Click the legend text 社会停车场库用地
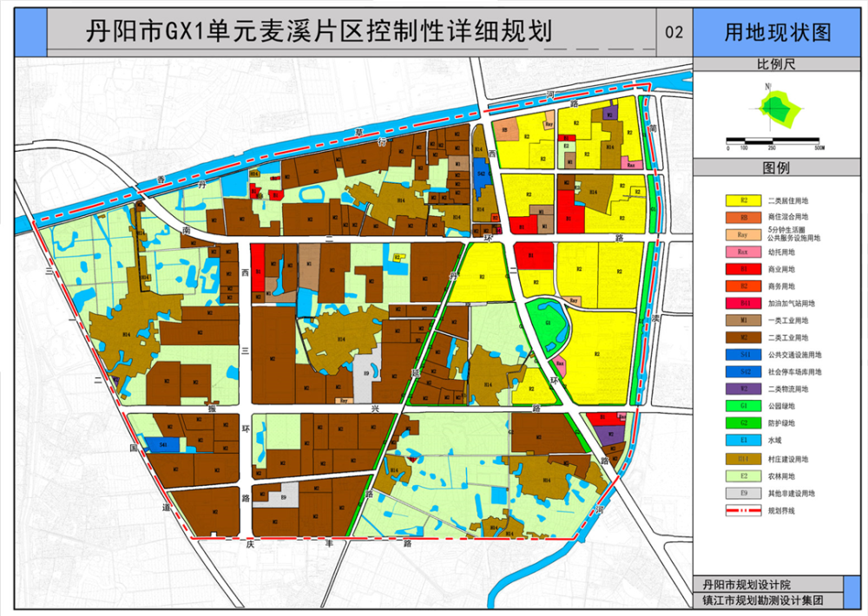868x616 pixels. coord(794,372)
